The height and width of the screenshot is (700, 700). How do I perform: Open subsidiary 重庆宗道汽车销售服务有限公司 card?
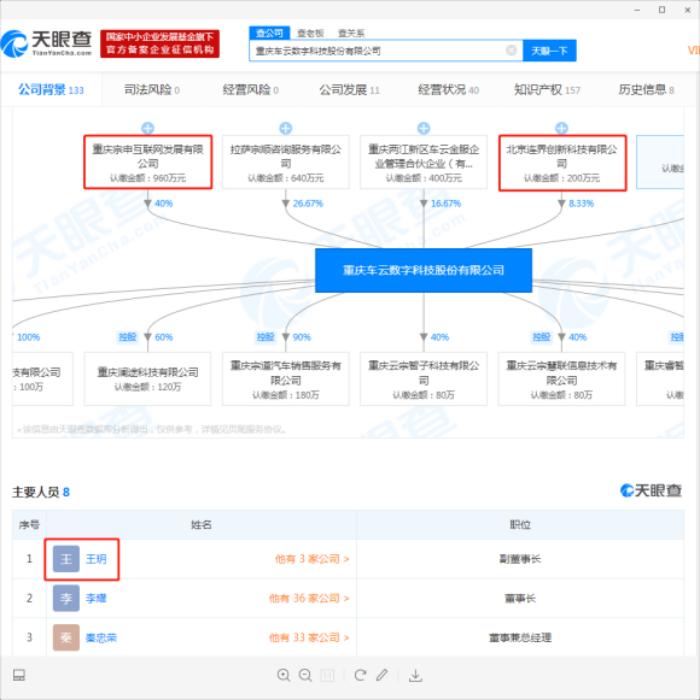(286, 379)
